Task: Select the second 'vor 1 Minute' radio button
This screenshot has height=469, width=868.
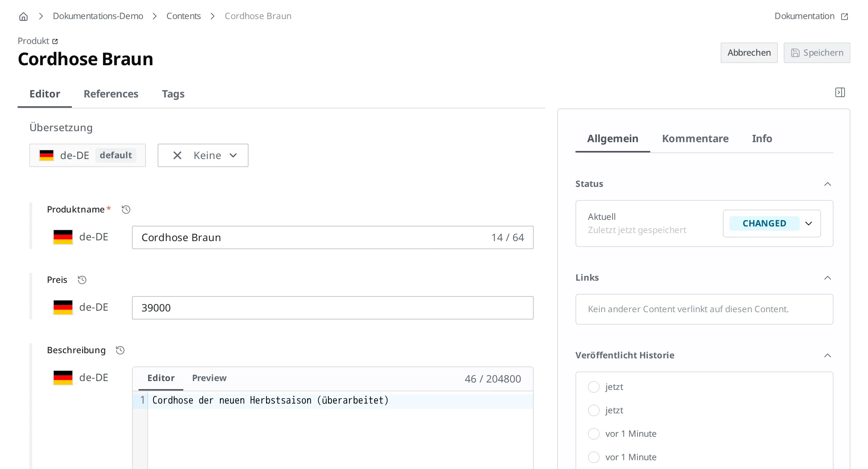Action: coord(594,457)
